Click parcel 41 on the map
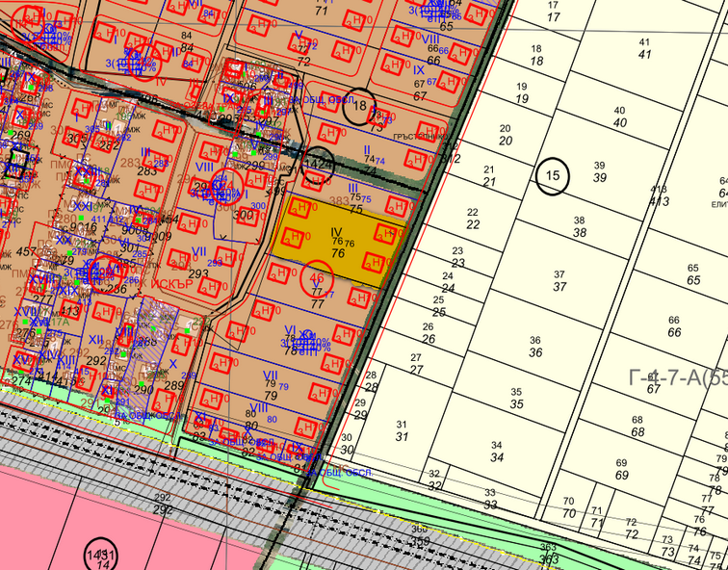Screen dimensions: 728x570 [x=644, y=48]
